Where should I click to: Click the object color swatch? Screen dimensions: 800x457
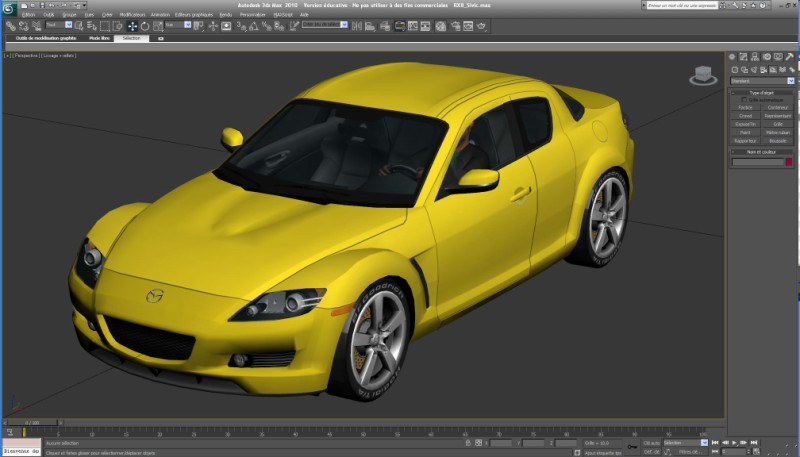point(789,162)
